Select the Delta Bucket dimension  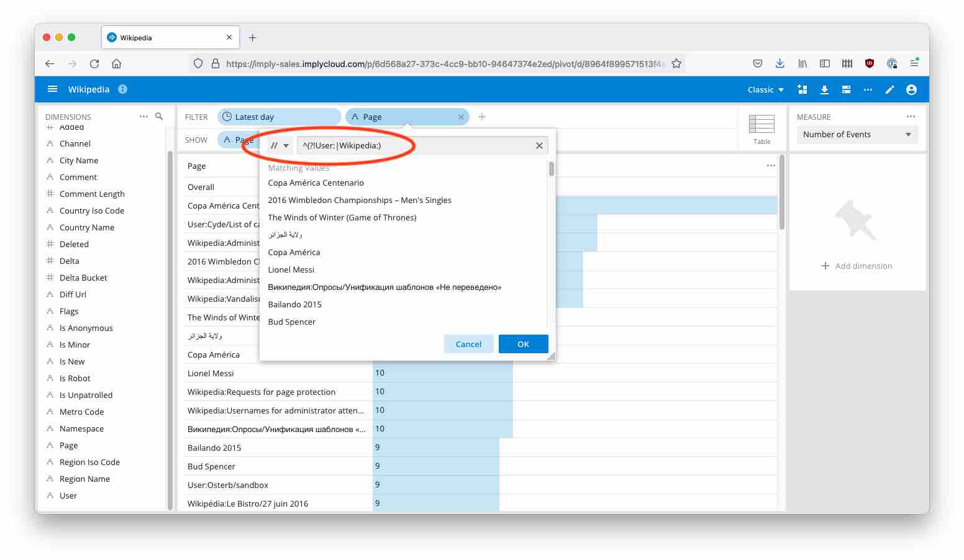coord(83,278)
